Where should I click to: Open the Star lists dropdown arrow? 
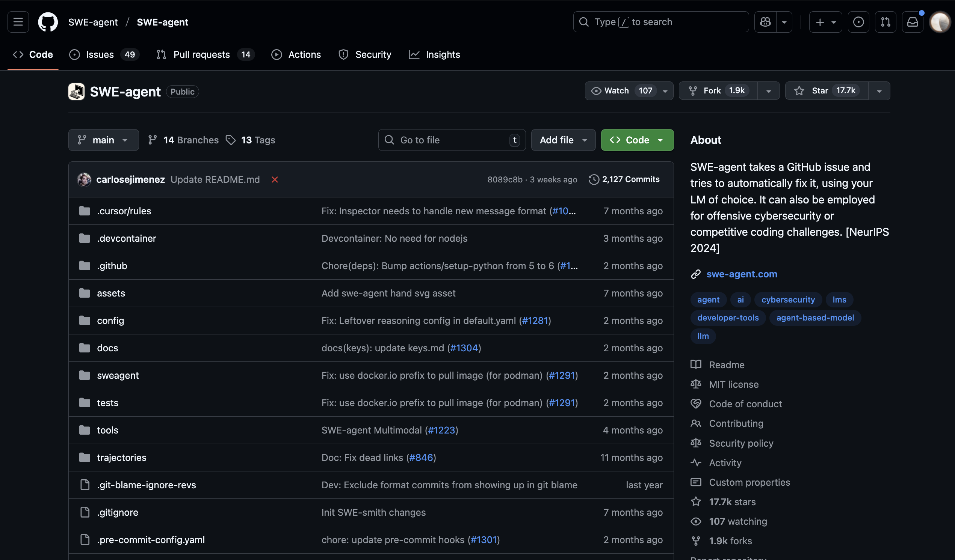[879, 91]
